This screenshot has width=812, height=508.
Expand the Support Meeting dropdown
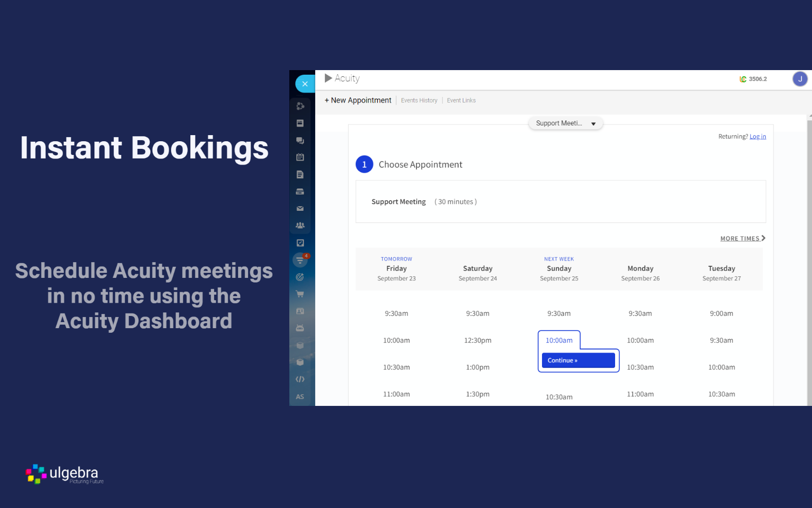pos(565,123)
